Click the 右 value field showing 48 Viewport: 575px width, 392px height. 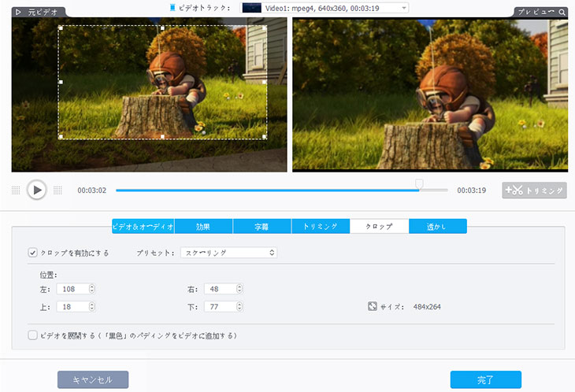pos(220,289)
